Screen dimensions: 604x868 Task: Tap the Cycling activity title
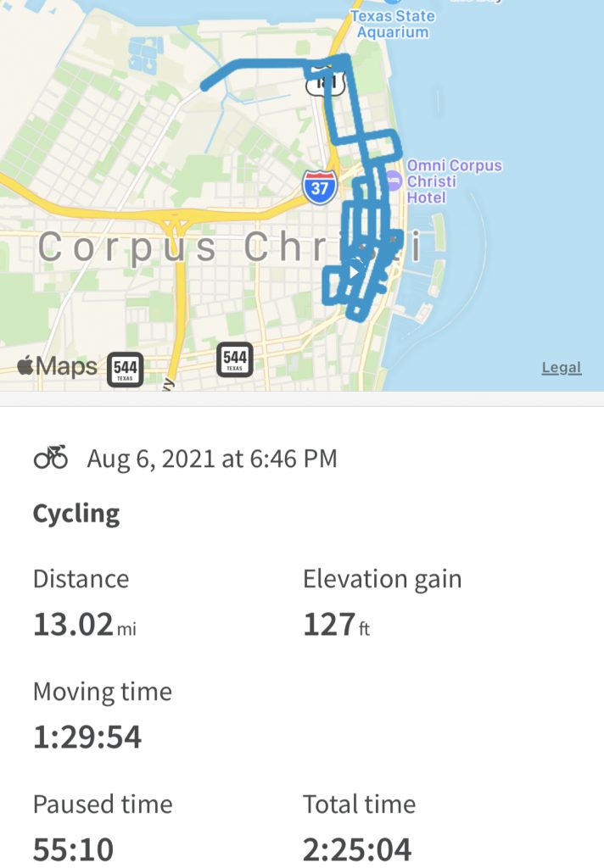[x=76, y=515]
